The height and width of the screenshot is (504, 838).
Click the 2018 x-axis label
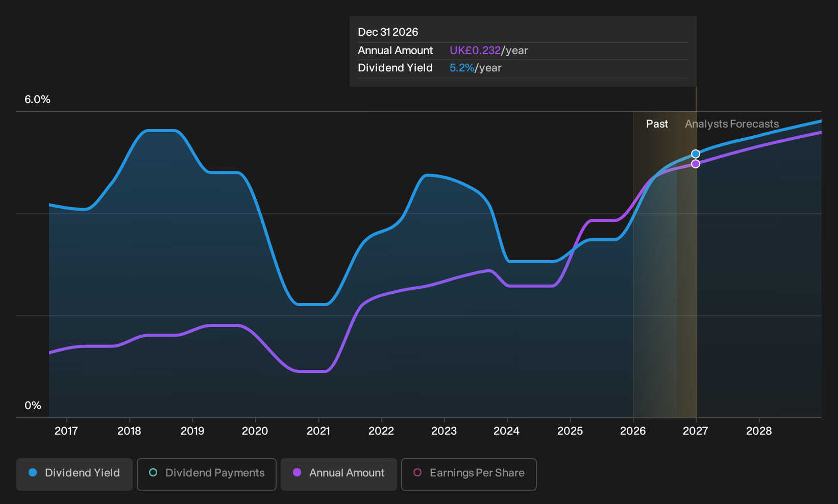click(129, 431)
